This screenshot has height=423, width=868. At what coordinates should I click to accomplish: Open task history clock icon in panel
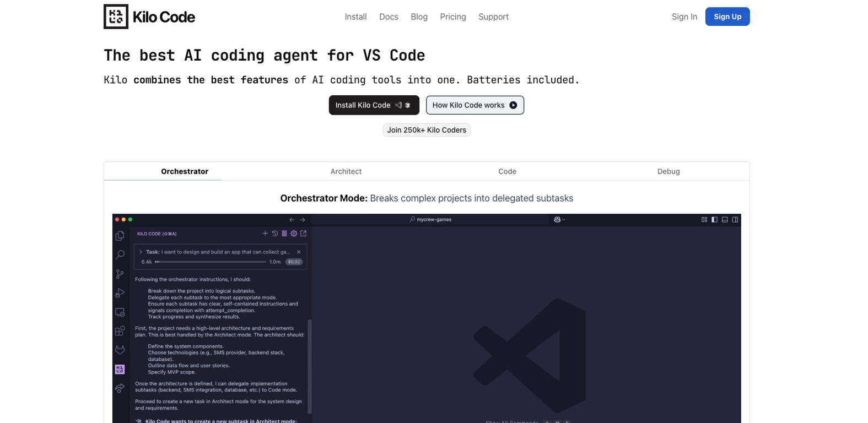[274, 234]
